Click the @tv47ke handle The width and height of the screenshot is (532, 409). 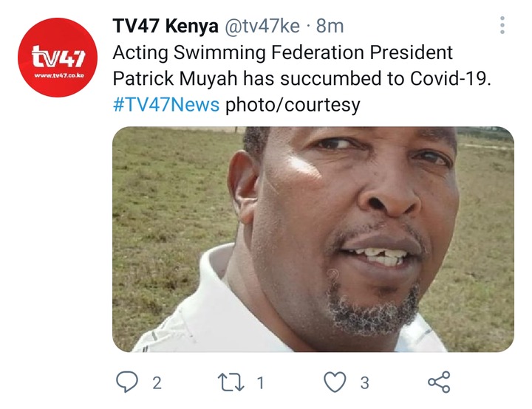click(262, 26)
